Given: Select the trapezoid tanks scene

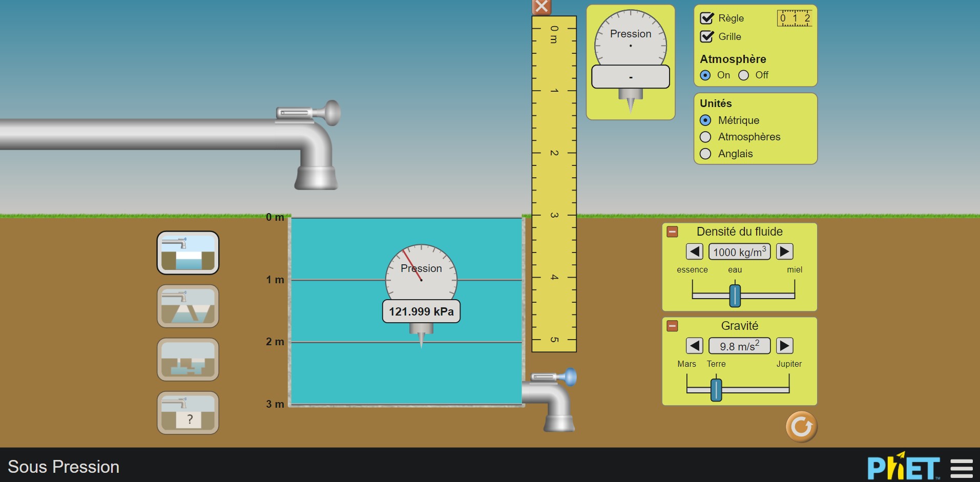Looking at the screenshot, I should (x=187, y=306).
